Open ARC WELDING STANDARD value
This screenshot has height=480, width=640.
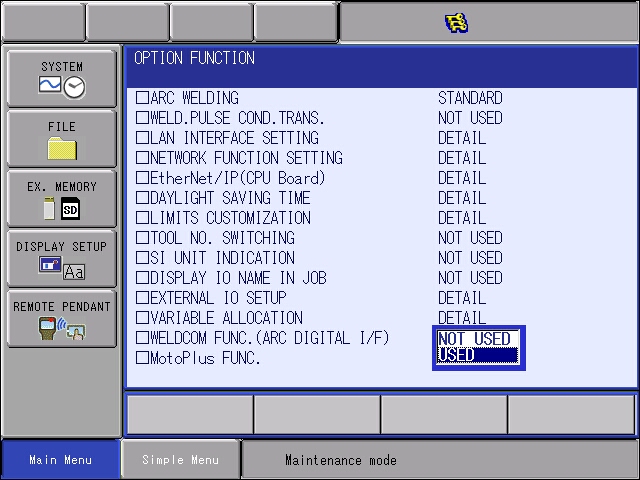point(470,98)
